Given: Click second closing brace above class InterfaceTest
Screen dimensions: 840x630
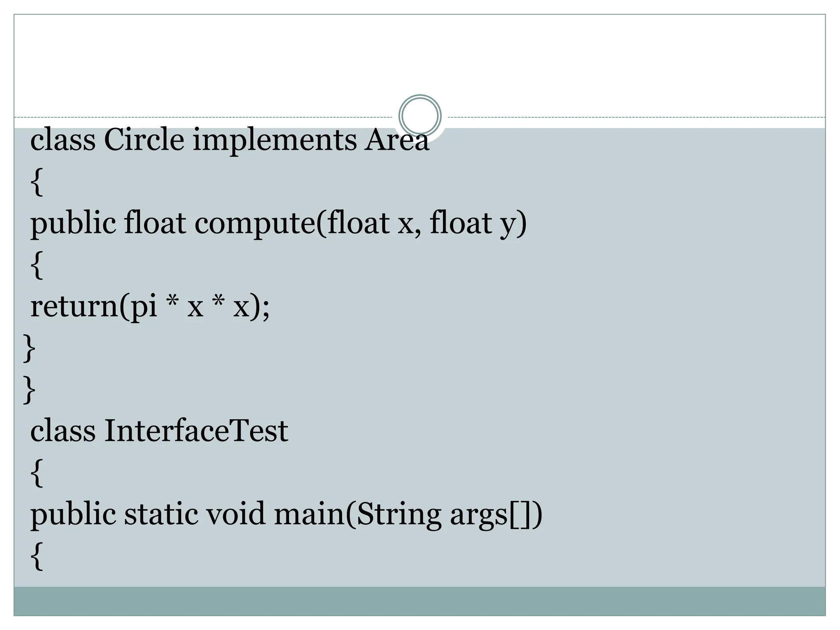Looking at the screenshot, I should tap(30, 390).
